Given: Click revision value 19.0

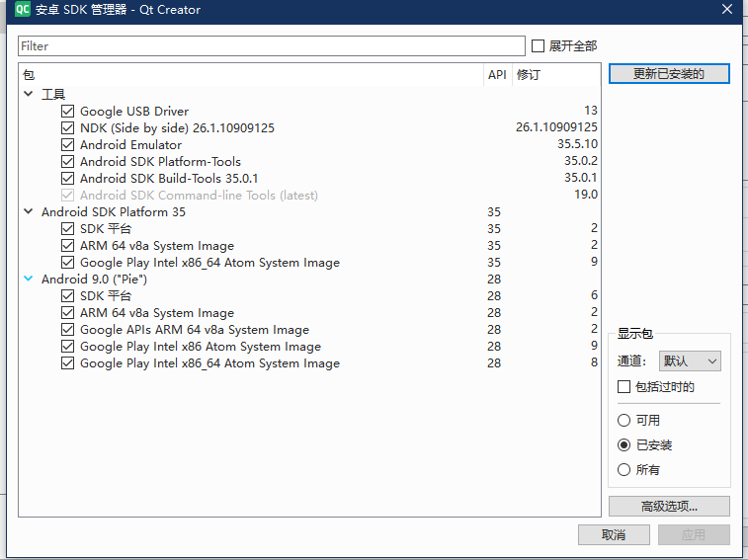Looking at the screenshot, I should [x=586, y=195].
